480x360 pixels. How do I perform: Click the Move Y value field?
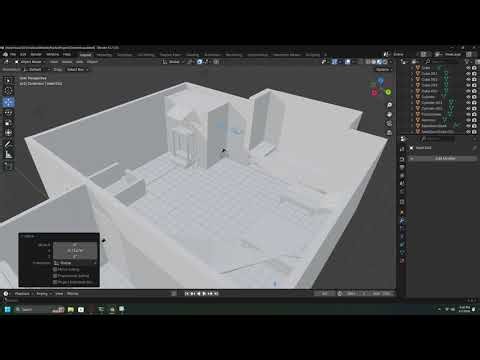75,250
